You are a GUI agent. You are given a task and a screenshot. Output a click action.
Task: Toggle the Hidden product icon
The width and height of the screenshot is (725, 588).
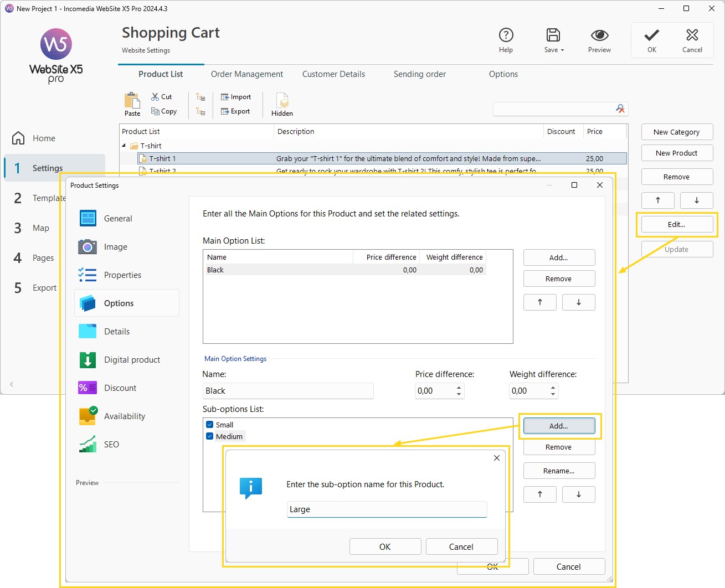(282, 104)
